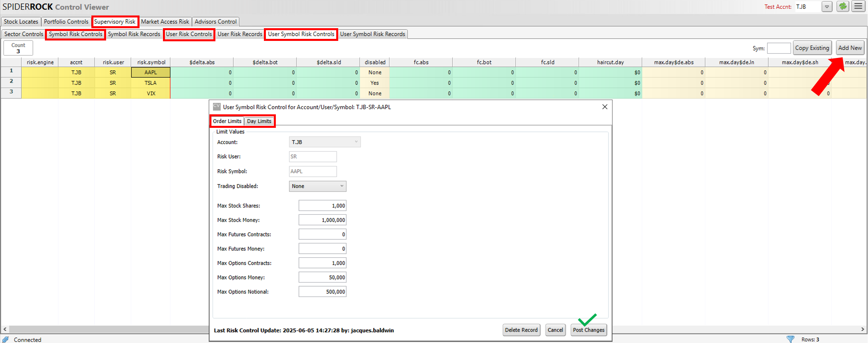Click the Risk User field
This screenshot has width=868, height=343.
tap(313, 156)
